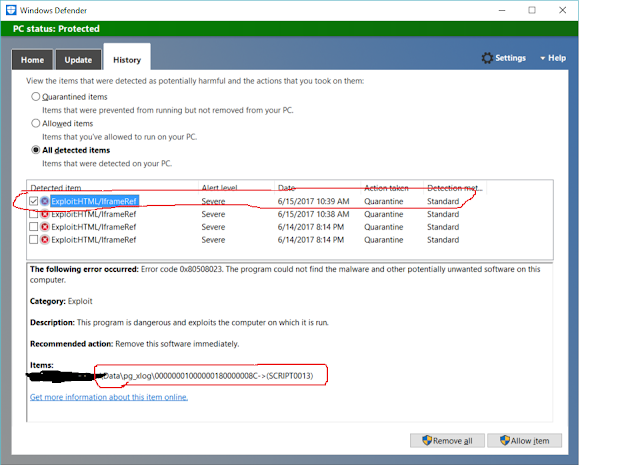Select the Quarantined items radio button
The height and width of the screenshot is (465, 640).
(36, 97)
